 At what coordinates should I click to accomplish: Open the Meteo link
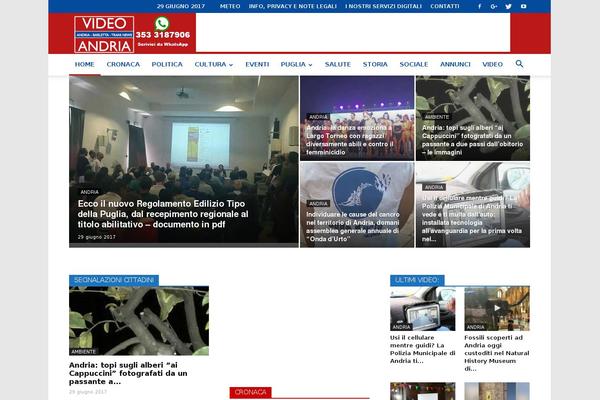[230, 7]
